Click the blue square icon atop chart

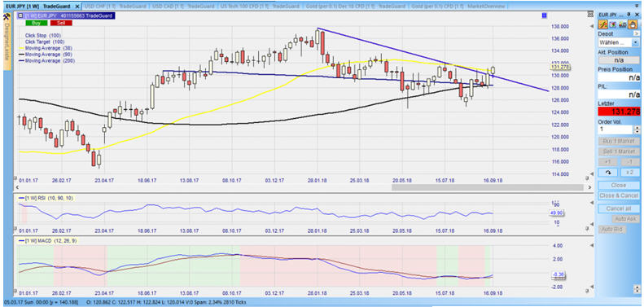(545, 15)
